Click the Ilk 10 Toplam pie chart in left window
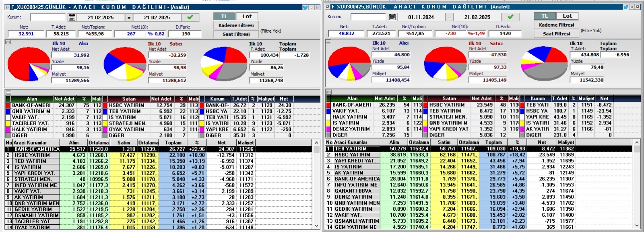Image resolution: width=644 pixels, height=232 pixels. [224, 64]
